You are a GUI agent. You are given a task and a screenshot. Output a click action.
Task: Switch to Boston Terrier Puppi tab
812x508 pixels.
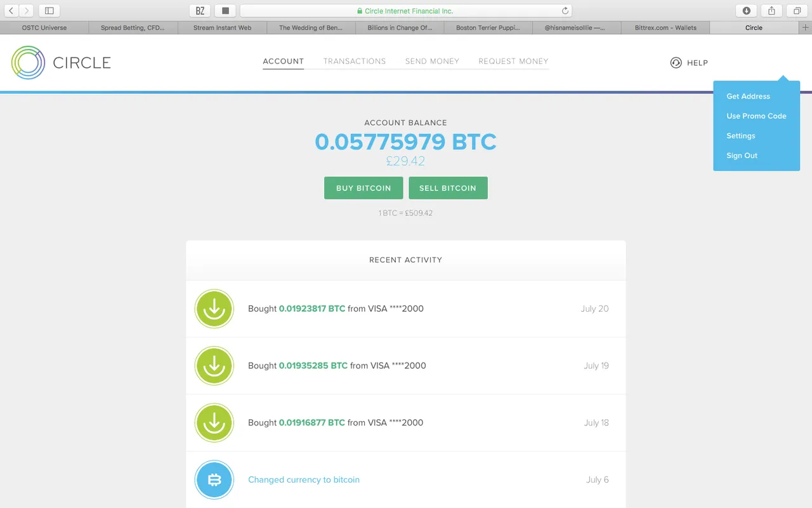488,27
